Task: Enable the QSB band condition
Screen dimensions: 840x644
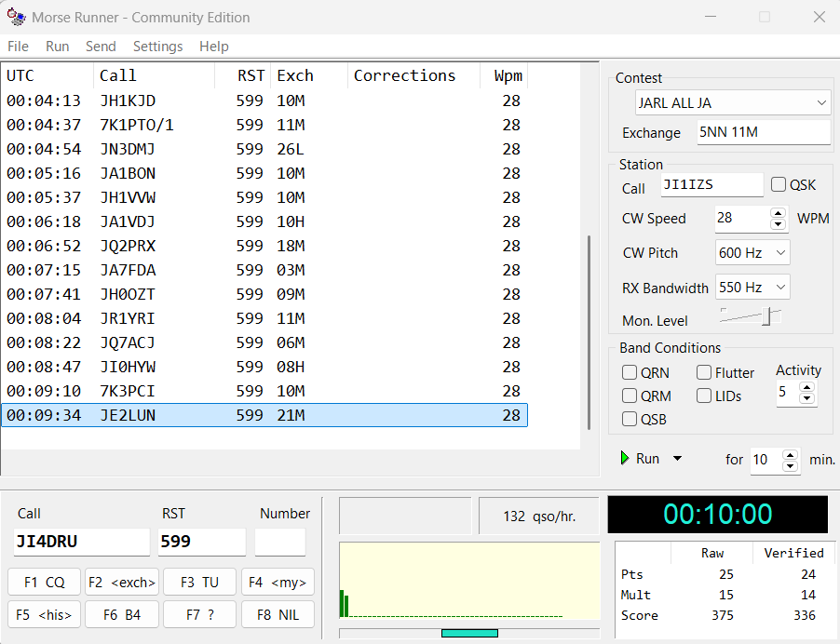Action: (x=630, y=419)
